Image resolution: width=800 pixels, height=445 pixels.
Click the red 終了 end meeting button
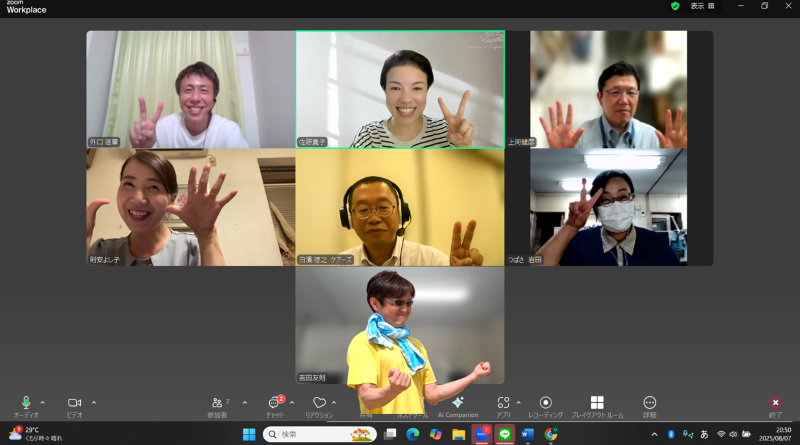[x=775, y=403]
